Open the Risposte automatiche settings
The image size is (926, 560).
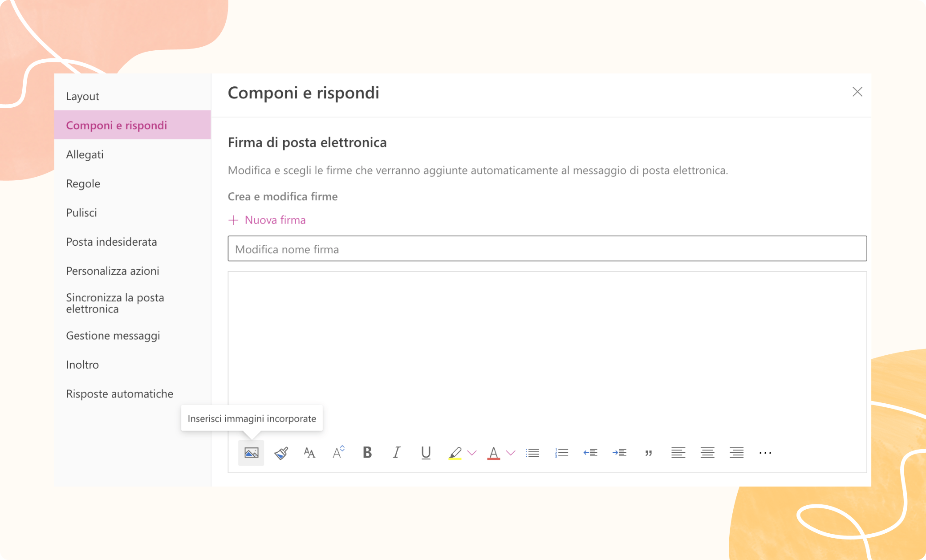(120, 394)
